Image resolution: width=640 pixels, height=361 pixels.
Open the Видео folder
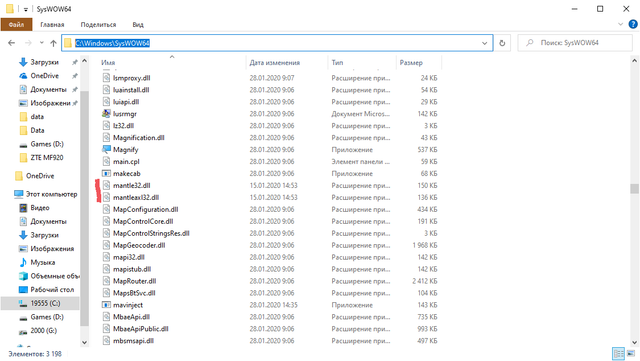40,208
